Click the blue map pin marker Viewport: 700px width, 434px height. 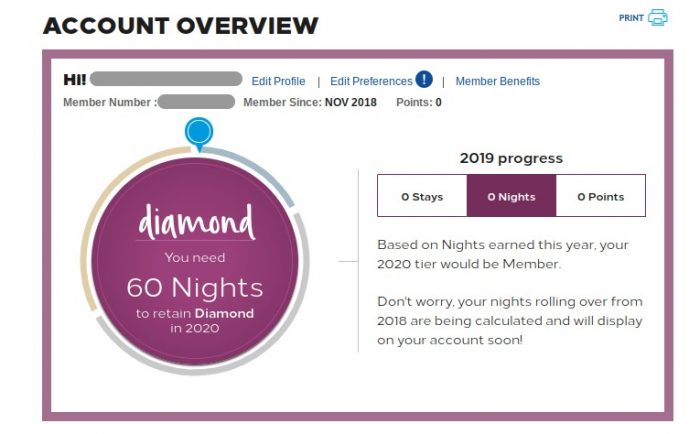click(x=199, y=134)
